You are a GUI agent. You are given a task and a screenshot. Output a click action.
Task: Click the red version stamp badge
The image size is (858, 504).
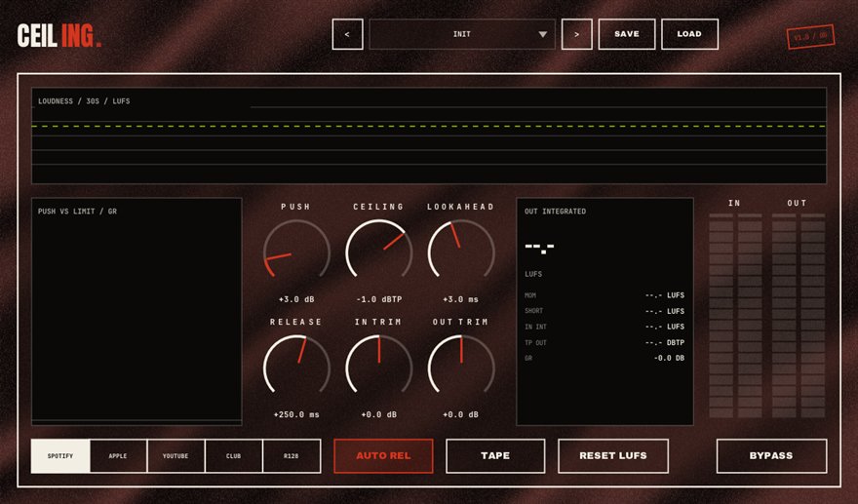click(x=810, y=37)
